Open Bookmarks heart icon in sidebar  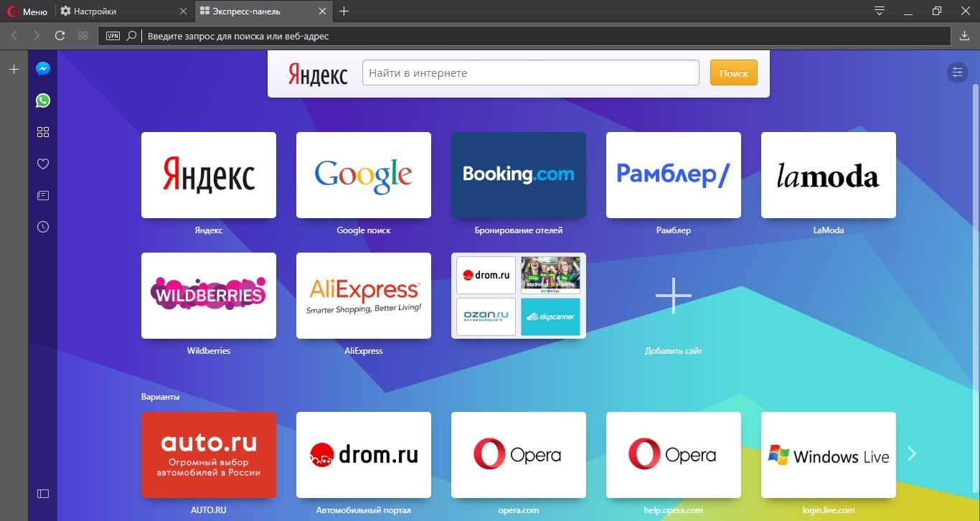(x=43, y=164)
